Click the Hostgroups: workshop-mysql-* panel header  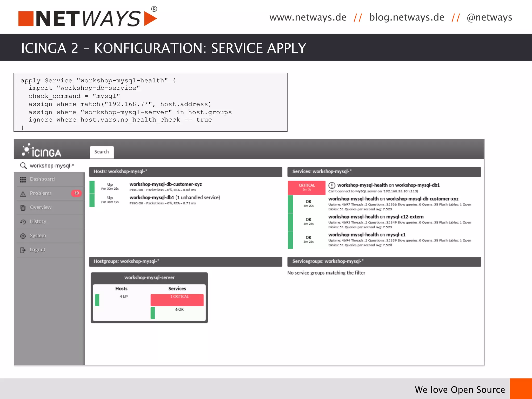pos(185,262)
